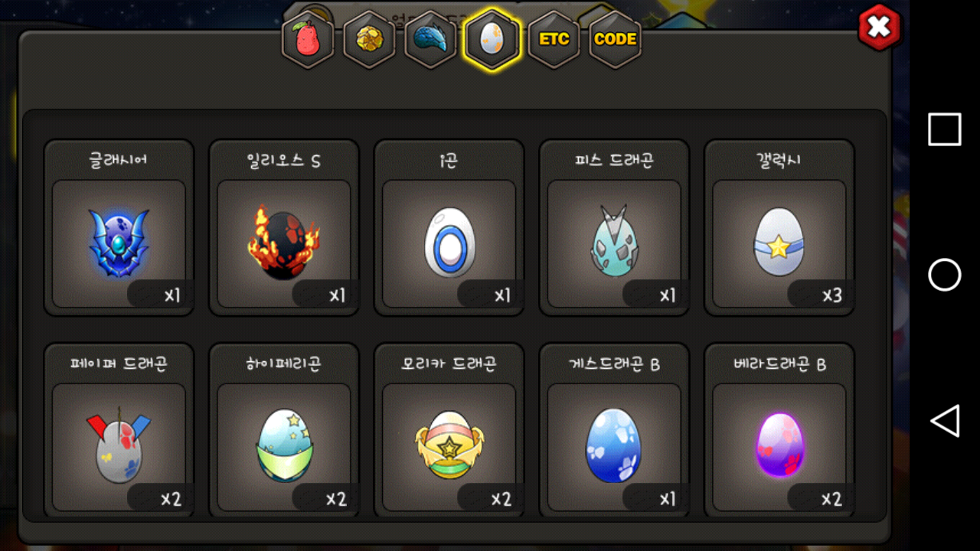Select the Galaxy star egg (갤럭시)
980x551 pixels.
click(779, 227)
